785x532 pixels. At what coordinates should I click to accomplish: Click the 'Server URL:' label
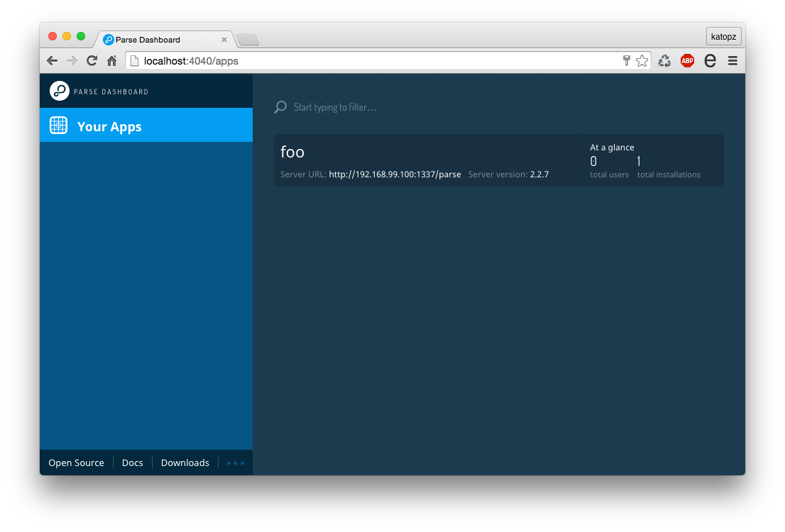coord(303,174)
